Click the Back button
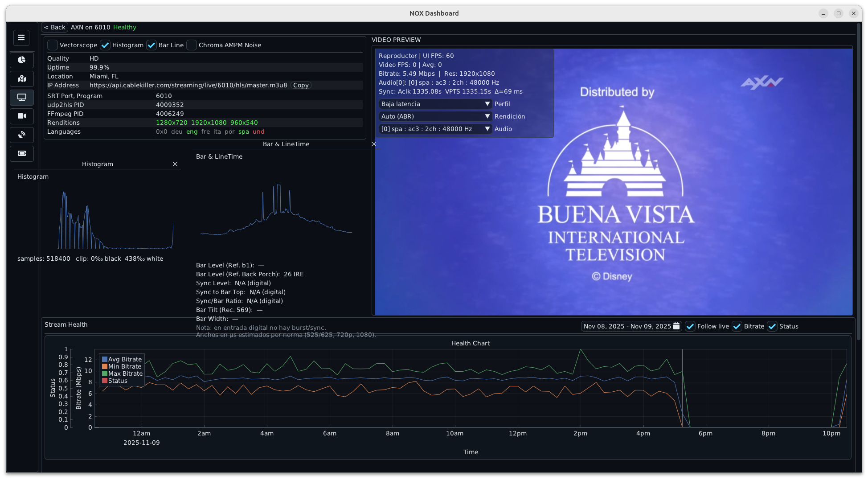This screenshot has height=480, width=868. (54, 27)
